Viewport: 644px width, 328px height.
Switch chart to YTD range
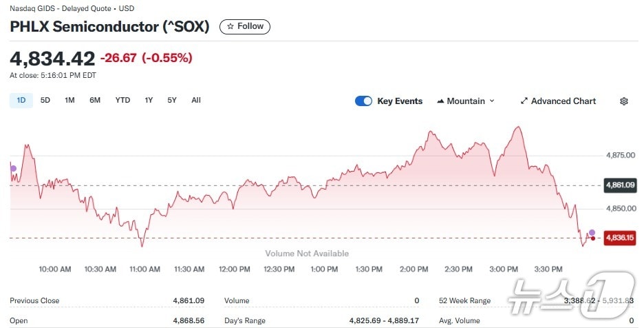click(122, 100)
